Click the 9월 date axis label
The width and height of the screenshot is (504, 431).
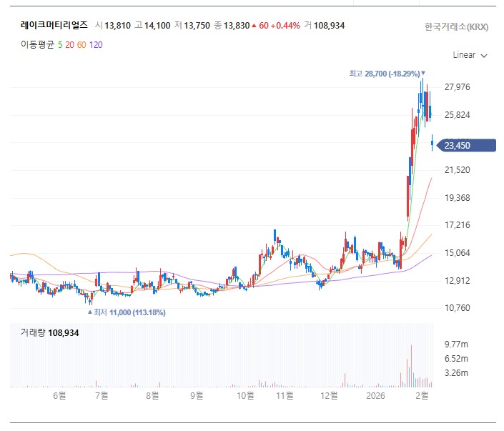click(x=197, y=395)
